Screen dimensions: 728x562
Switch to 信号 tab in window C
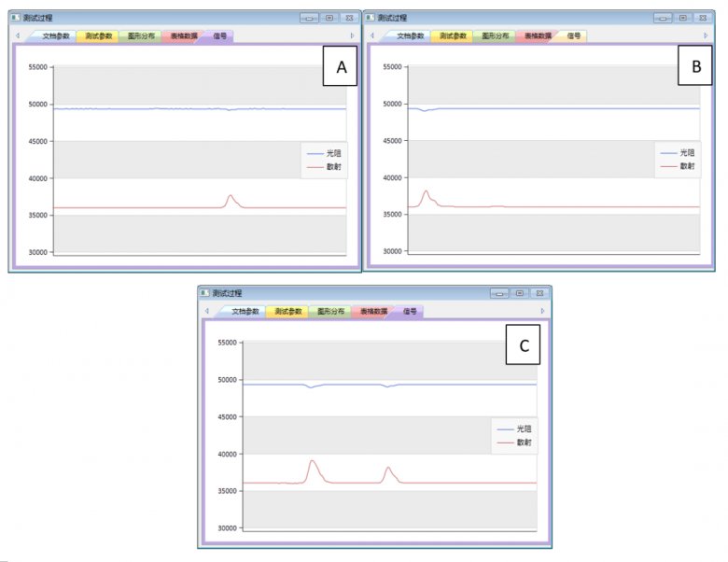point(410,311)
